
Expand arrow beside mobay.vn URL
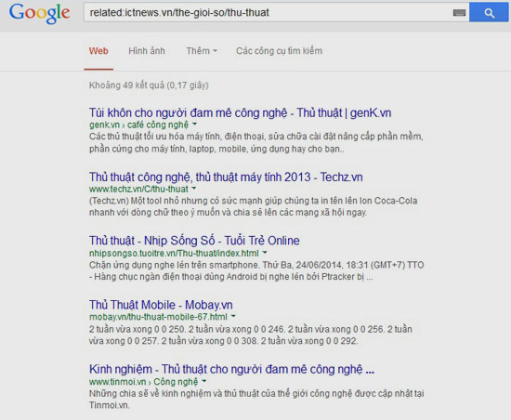click(233, 316)
